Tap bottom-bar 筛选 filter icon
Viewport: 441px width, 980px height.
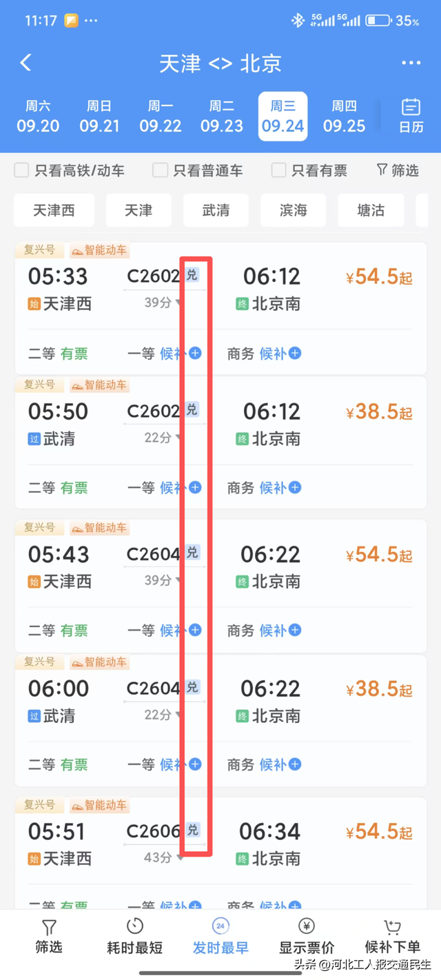point(49,927)
